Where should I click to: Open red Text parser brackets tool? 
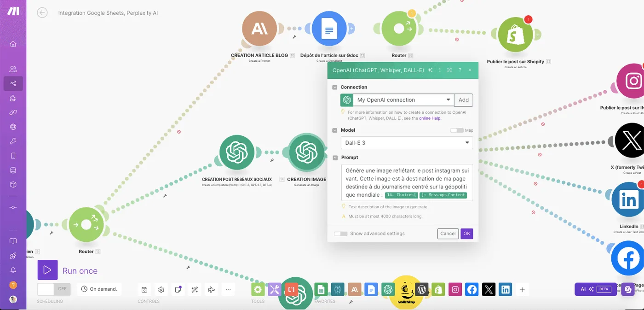292,289
